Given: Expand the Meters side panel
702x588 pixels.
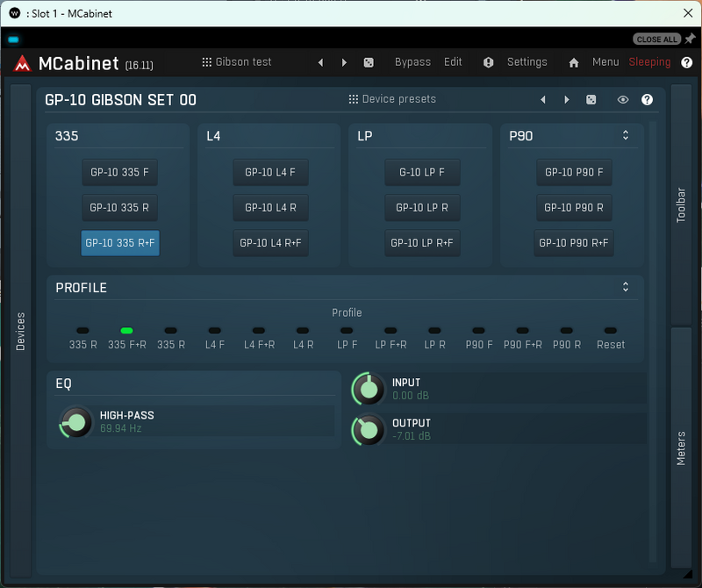Looking at the screenshot, I should click(x=681, y=448).
